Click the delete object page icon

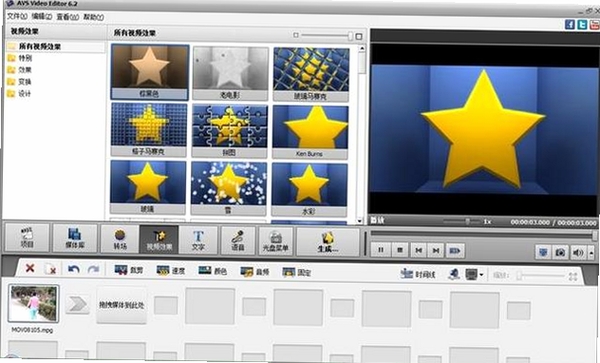50,269
